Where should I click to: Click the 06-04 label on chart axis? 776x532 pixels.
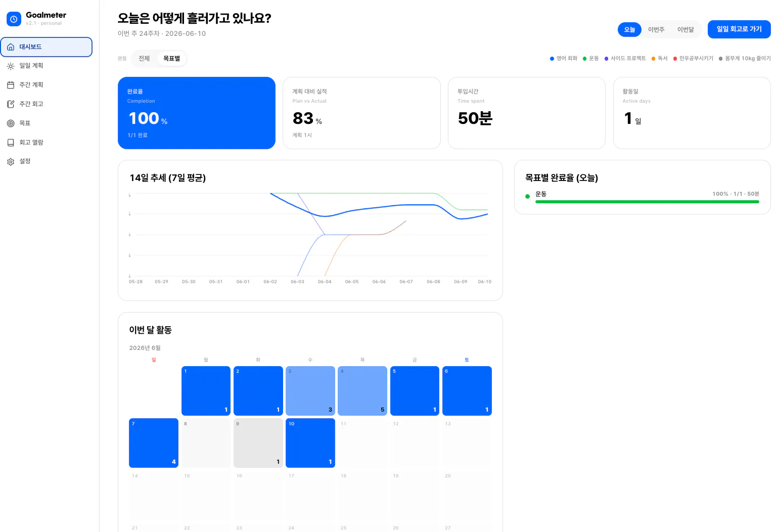click(325, 282)
